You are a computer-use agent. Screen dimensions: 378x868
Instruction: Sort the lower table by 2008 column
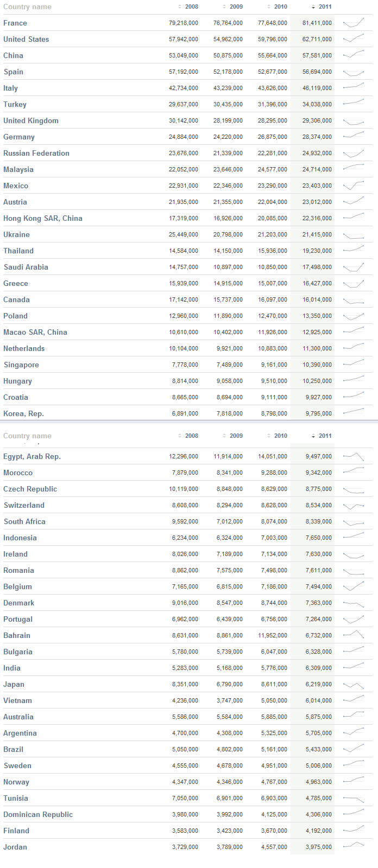pos(188,436)
